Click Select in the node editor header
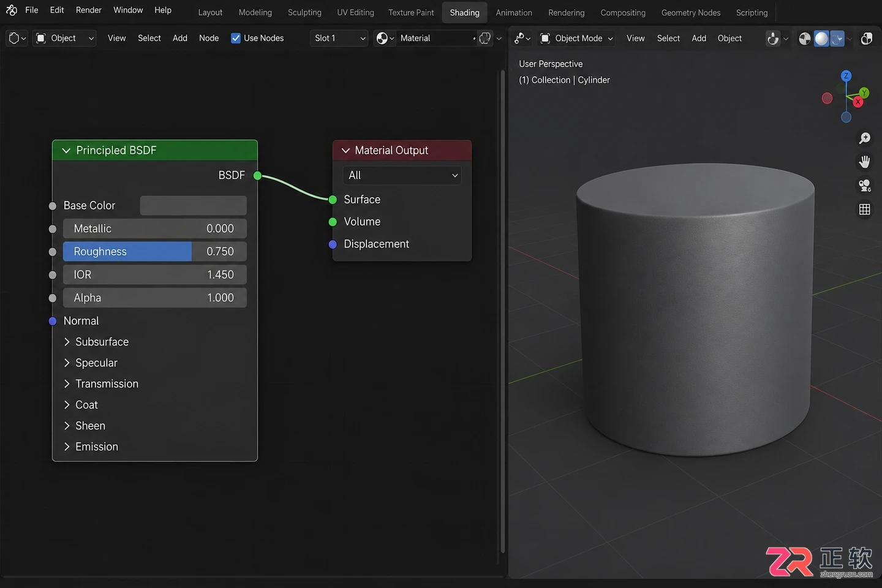882x588 pixels. pyautogui.click(x=149, y=38)
